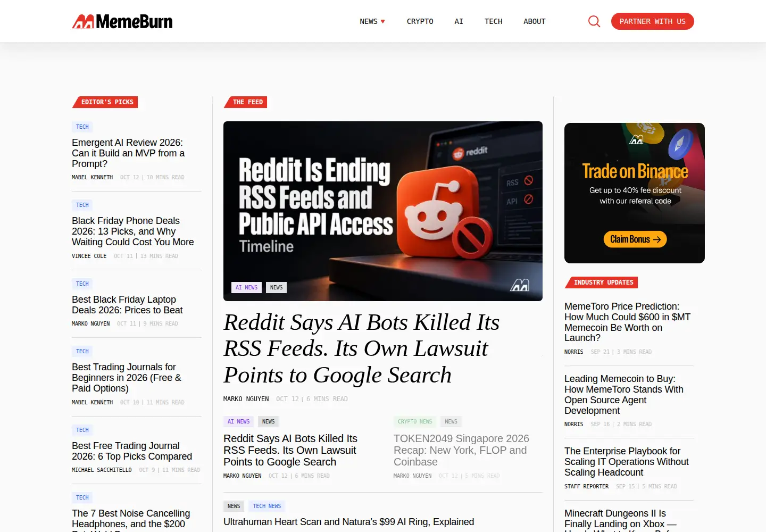The image size is (766, 532).
Task: Click the Tech News tag
Action: coord(267,506)
